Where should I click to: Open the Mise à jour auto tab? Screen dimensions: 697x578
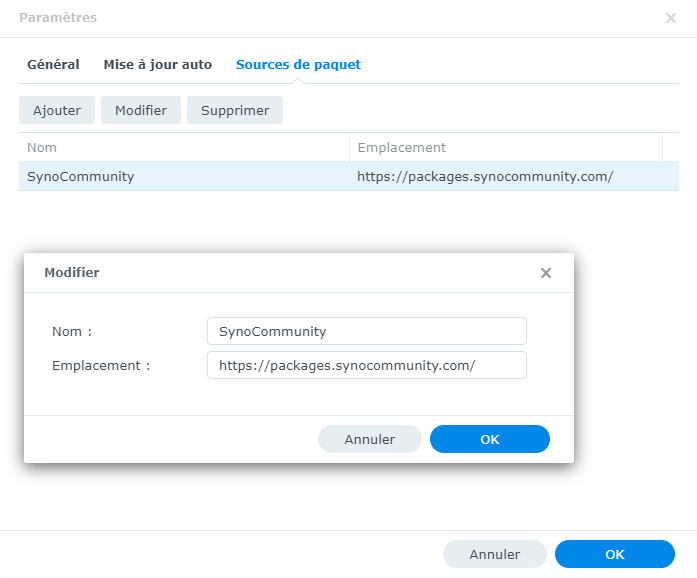pos(158,64)
